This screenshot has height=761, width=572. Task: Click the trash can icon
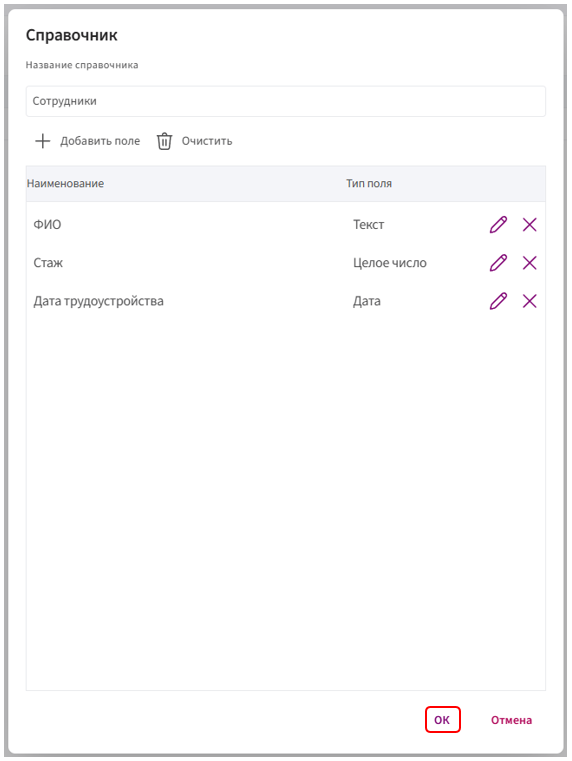[164, 141]
